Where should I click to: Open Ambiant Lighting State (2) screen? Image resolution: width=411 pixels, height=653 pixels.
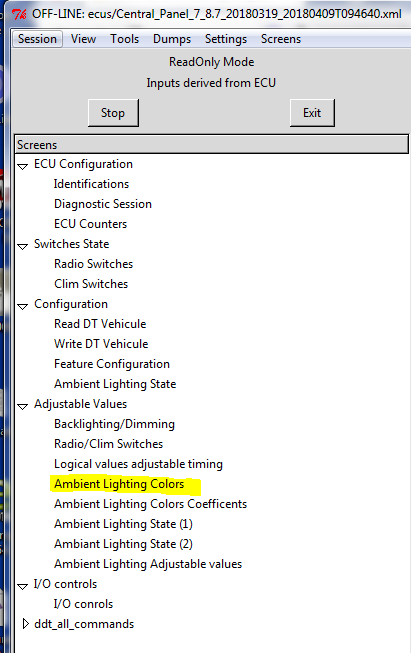coord(123,544)
